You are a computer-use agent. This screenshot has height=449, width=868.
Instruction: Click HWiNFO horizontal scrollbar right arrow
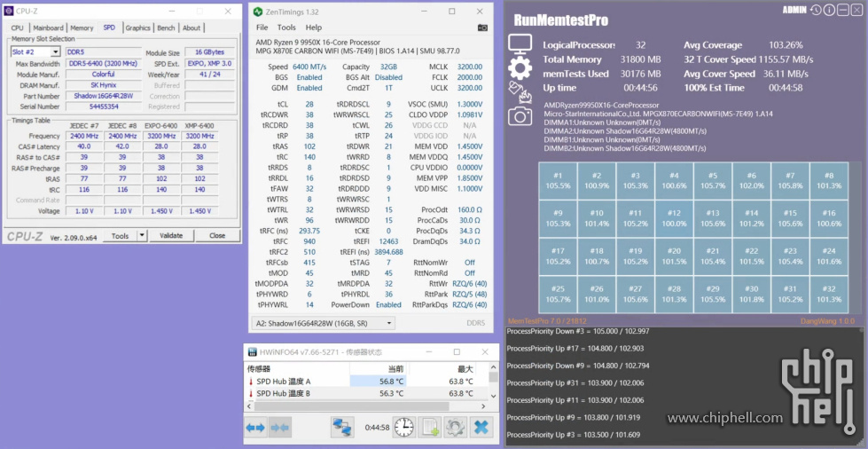tap(484, 406)
